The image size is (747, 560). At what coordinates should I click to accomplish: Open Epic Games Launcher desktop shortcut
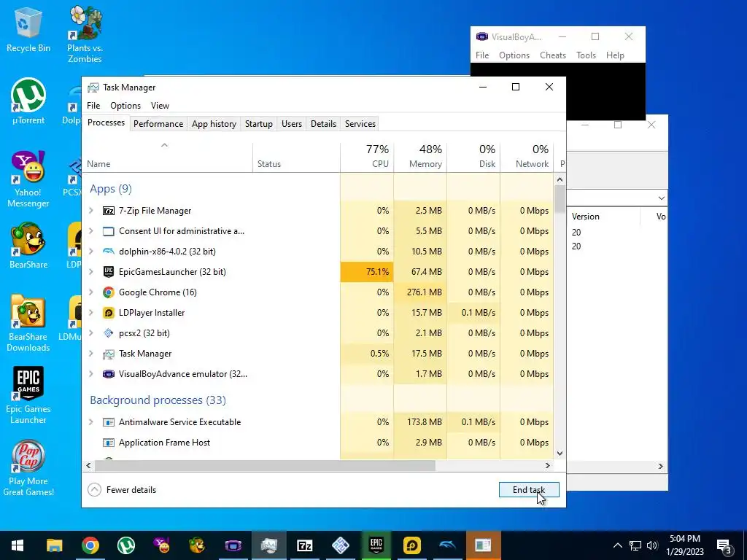28,395
